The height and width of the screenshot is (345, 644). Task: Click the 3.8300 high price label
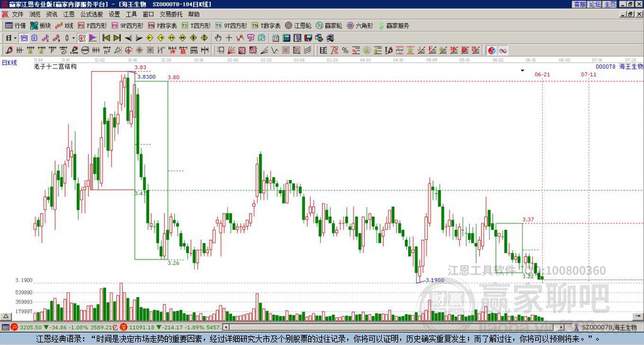(x=146, y=76)
